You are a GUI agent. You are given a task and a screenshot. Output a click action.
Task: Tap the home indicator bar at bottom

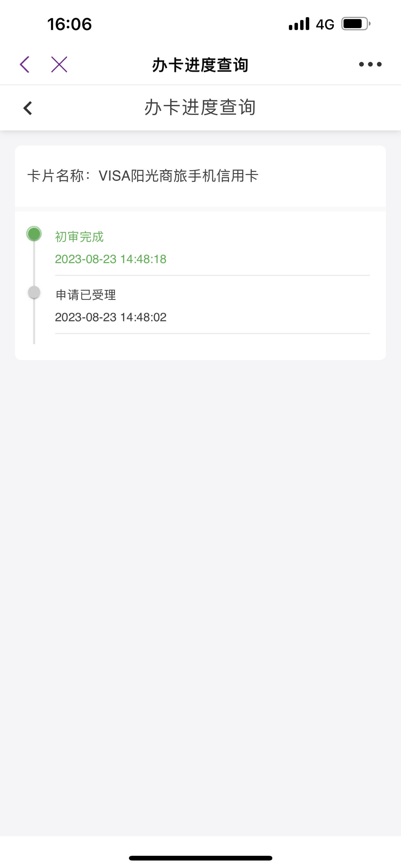200,858
